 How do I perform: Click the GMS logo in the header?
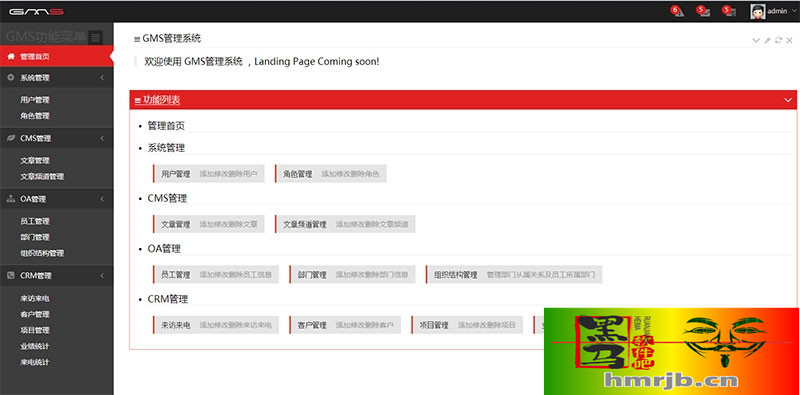pos(36,11)
